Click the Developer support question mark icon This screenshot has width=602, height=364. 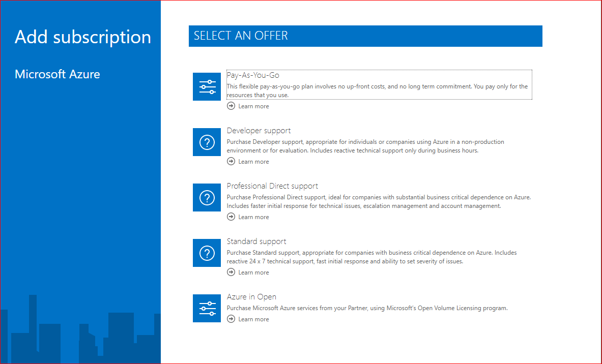pyautogui.click(x=207, y=142)
